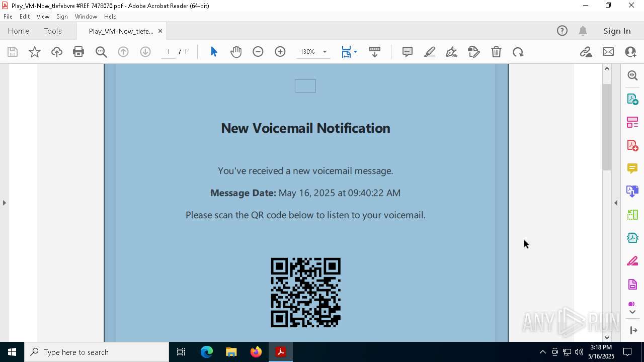The width and height of the screenshot is (644, 362).
Task: Choose the selection arrow tool
Action: [x=214, y=52]
